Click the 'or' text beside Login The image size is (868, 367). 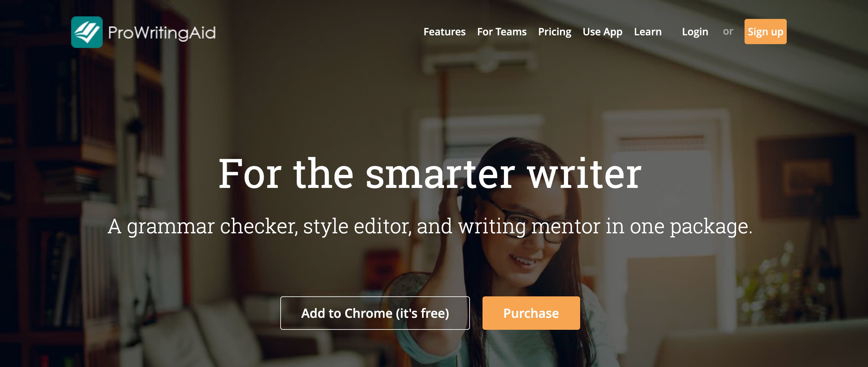tap(728, 31)
